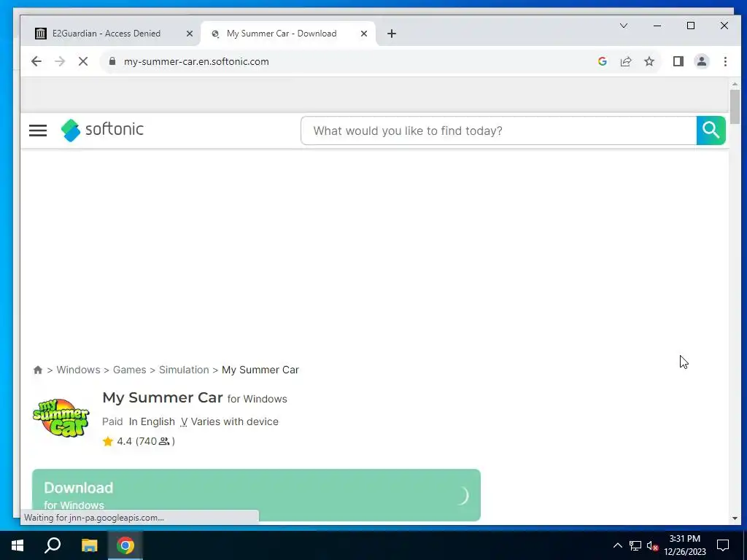The width and height of the screenshot is (747, 560).
Task: Click the padlock site info icon
Action: click(x=112, y=61)
